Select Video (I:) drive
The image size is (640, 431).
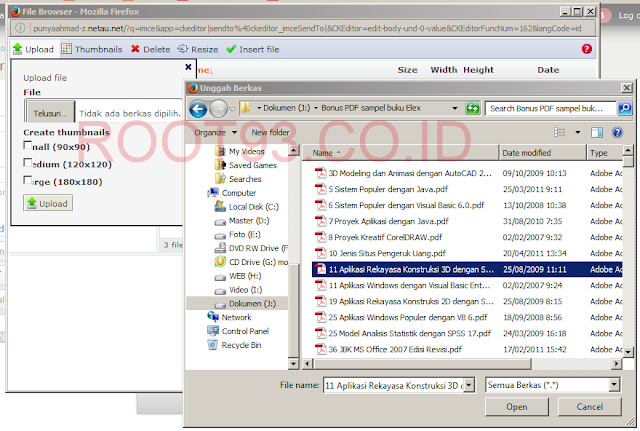(238, 290)
